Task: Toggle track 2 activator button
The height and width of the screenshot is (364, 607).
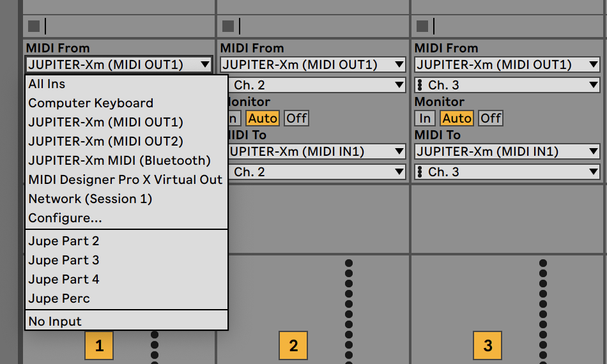Action: 293,345
